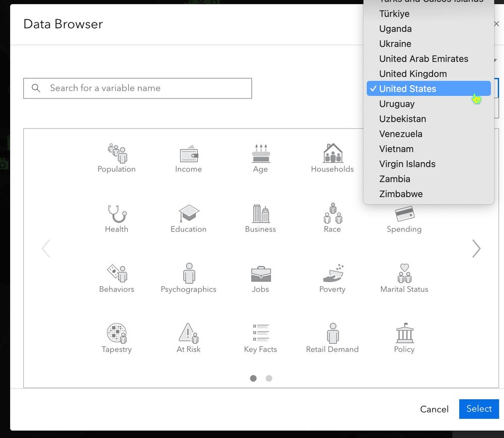This screenshot has height=438, width=504.
Task: Open the At Risk category
Action: [188, 339]
